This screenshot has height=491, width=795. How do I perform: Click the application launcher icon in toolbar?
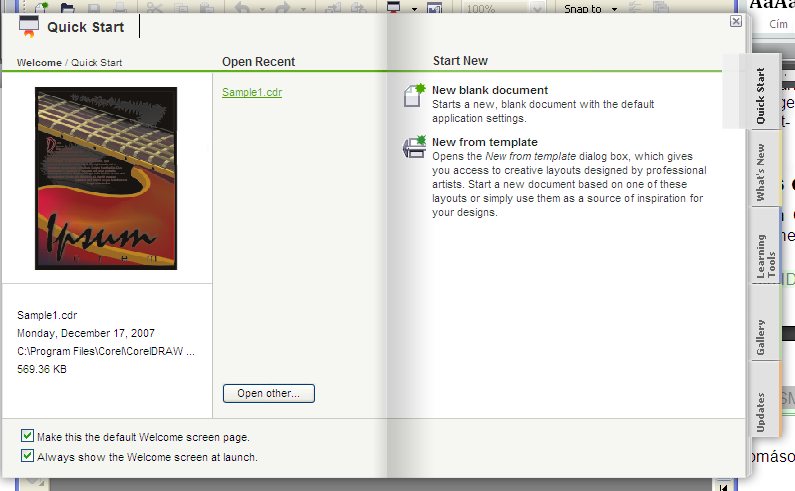pos(393,7)
